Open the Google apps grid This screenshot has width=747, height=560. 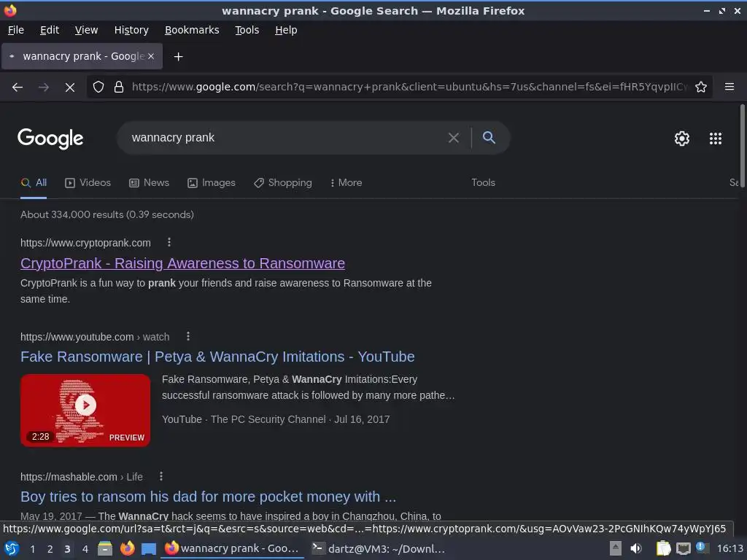(x=716, y=139)
